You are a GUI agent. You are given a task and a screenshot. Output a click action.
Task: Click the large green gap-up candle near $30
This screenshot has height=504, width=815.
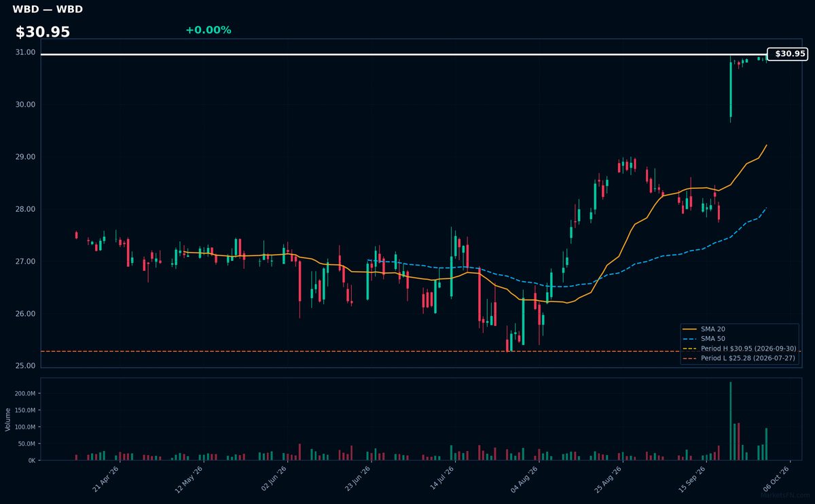click(x=731, y=90)
